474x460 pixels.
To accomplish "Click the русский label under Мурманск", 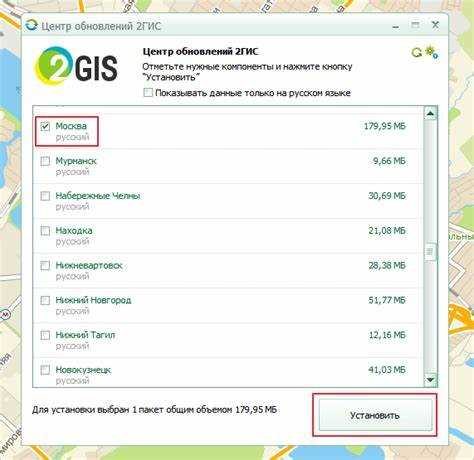I will (72, 172).
